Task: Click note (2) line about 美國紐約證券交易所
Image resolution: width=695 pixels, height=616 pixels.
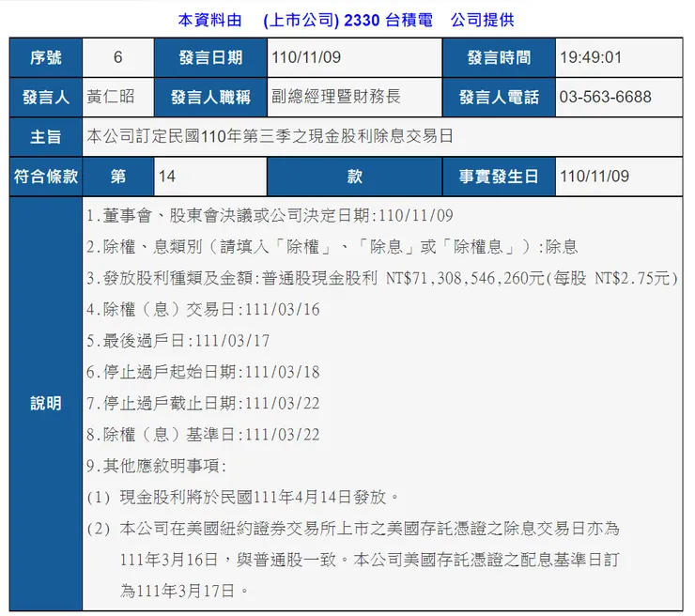Action: [353, 529]
